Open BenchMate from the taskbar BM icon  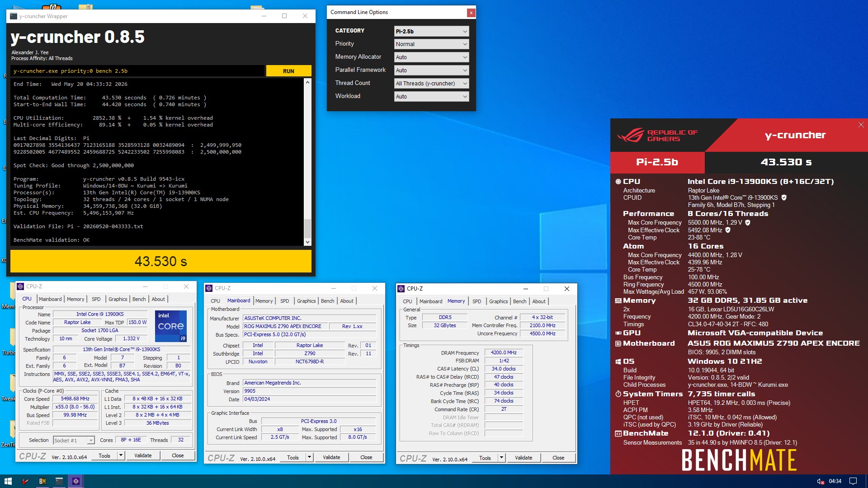pyautogui.click(x=42, y=481)
